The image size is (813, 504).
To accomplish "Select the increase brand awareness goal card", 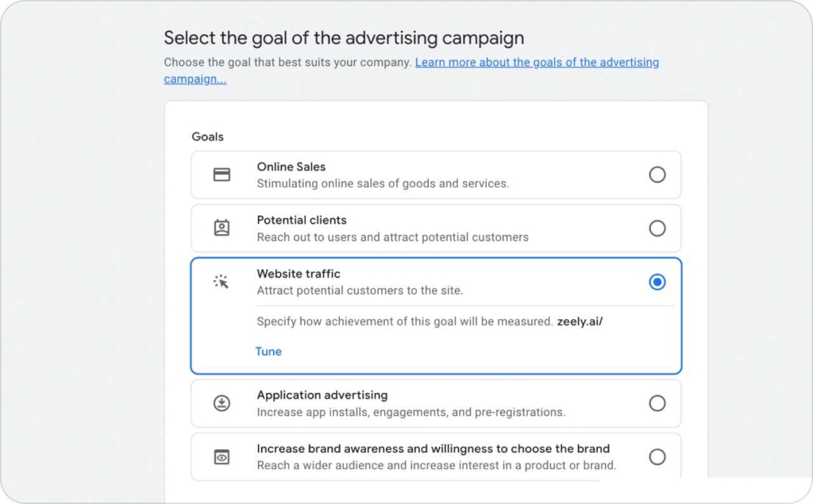I will 436,456.
